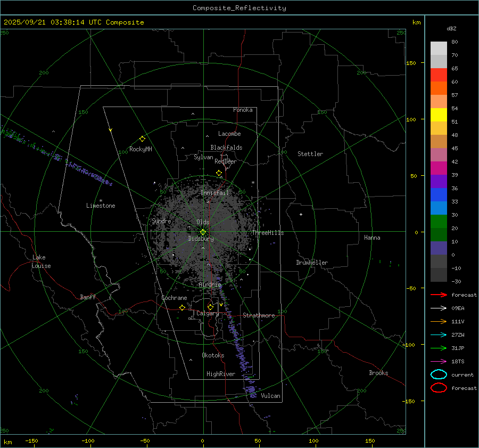Pick the yellow 51 dBZ color swatch
The image size is (479, 448).
click(x=439, y=115)
